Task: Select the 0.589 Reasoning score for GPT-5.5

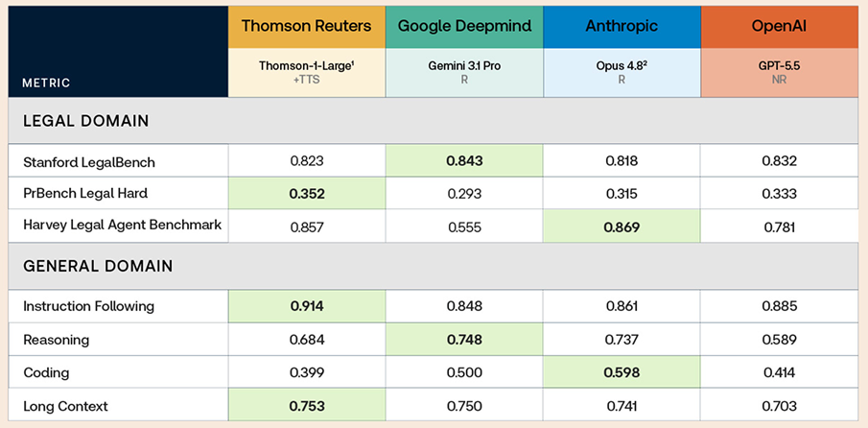Action: pos(780,340)
